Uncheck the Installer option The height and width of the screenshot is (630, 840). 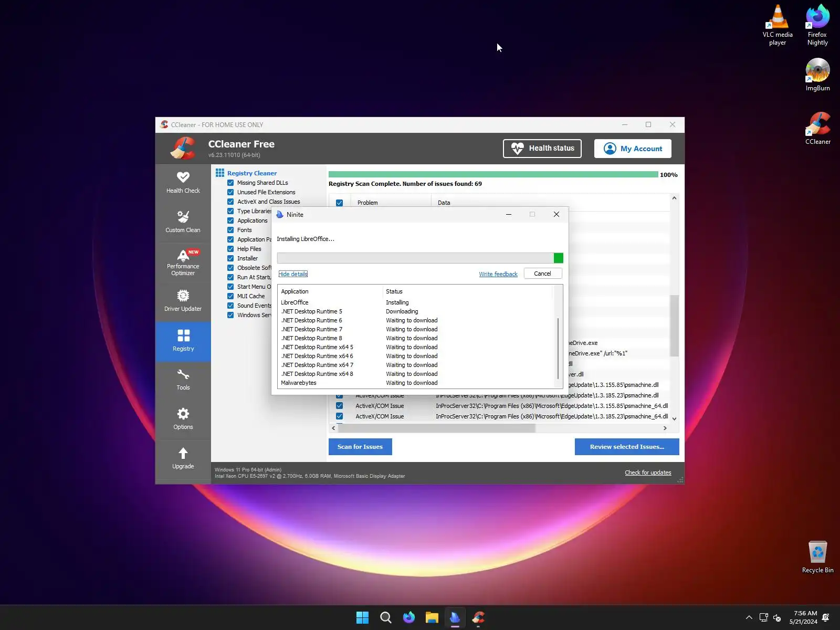[230, 258]
